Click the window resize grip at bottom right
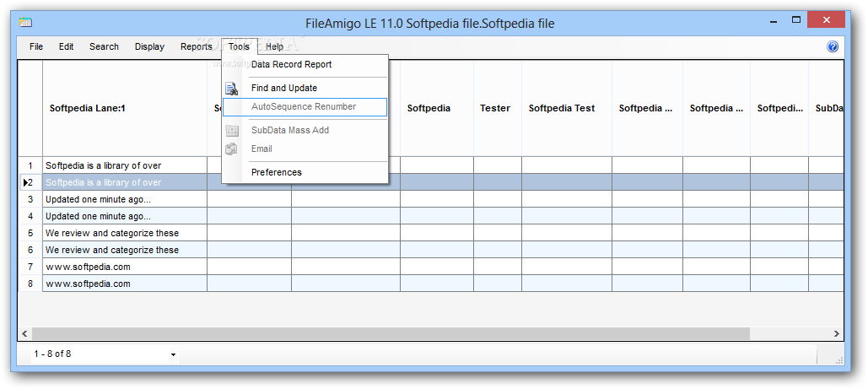The height and width of the screenshot is (389, 868). [839, 360]
